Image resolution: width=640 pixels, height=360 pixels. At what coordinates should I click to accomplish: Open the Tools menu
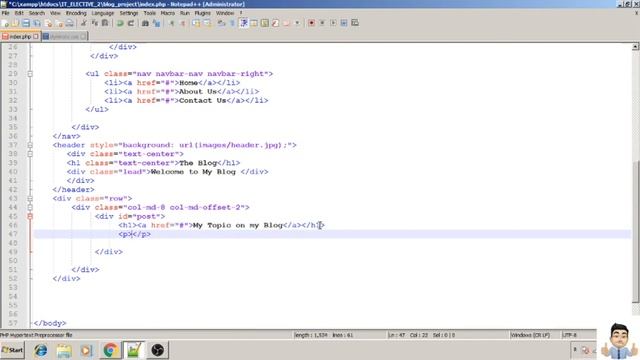150,13
